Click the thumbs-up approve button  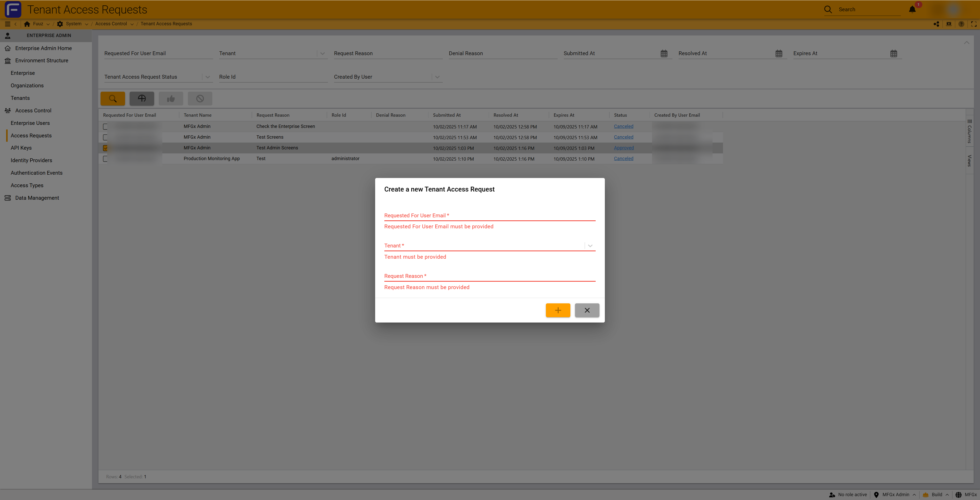(x=171, y=99)
